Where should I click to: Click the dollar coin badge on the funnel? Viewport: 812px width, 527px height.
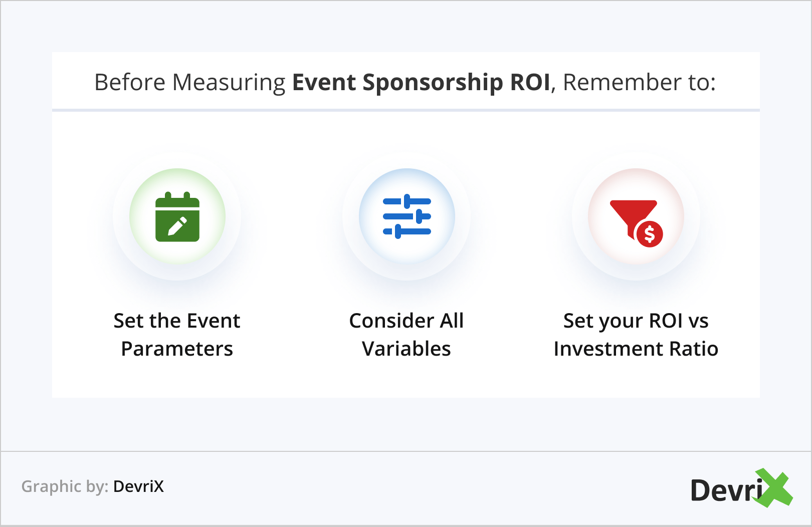click(x=649, y=234)
